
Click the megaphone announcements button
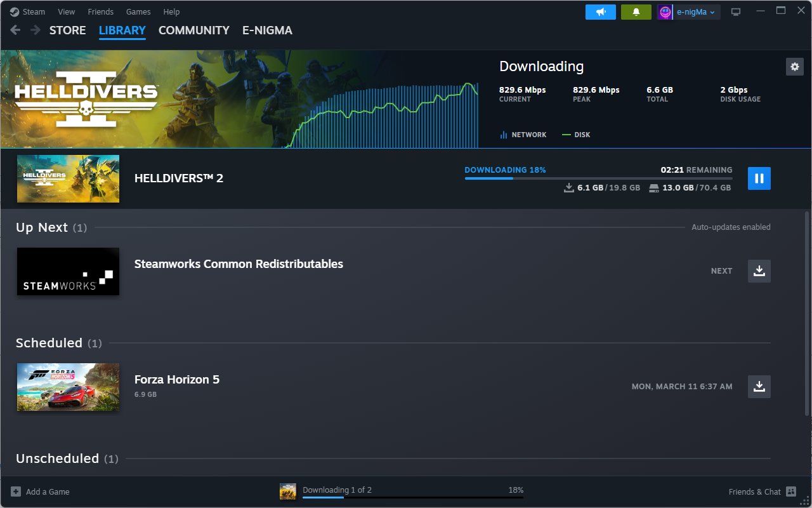click(601, 12)
